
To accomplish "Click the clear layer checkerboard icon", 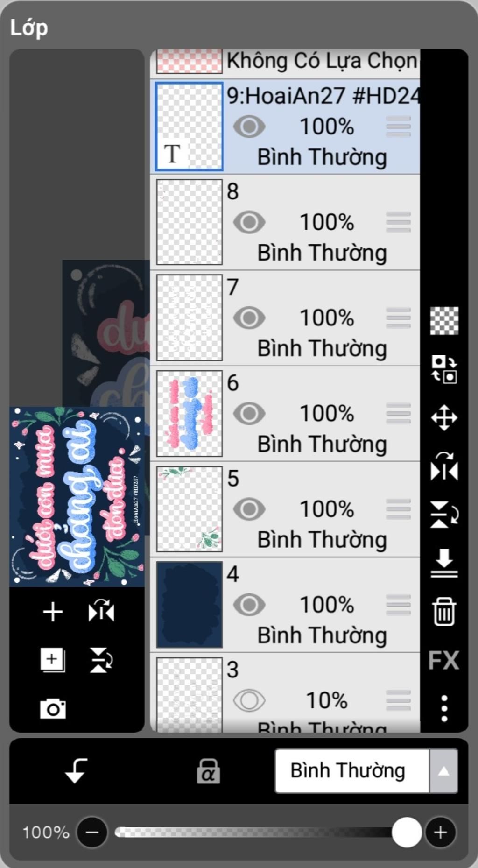I will point(444,320).
